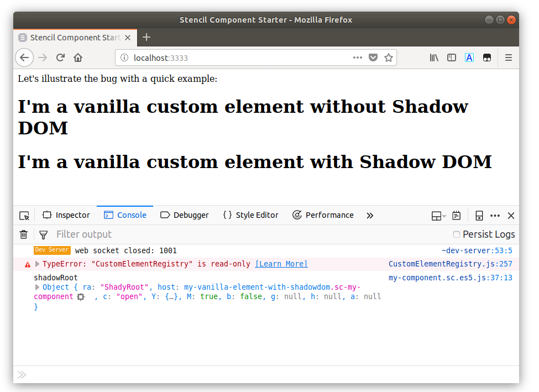539x392 pixels.
Task: Maximize the Firefox window
Action: point(500,20)
